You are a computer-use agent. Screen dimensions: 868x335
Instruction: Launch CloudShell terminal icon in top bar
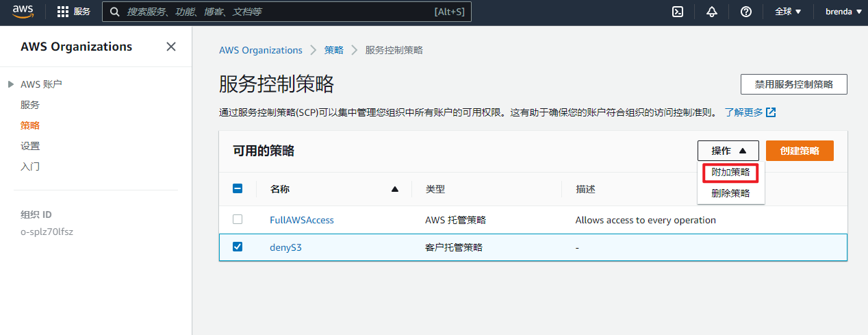[678, 12]
